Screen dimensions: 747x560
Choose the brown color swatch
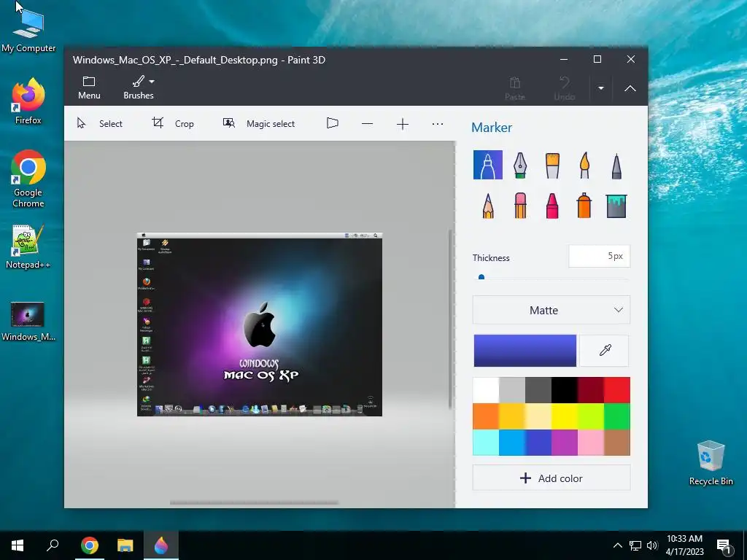617,443
